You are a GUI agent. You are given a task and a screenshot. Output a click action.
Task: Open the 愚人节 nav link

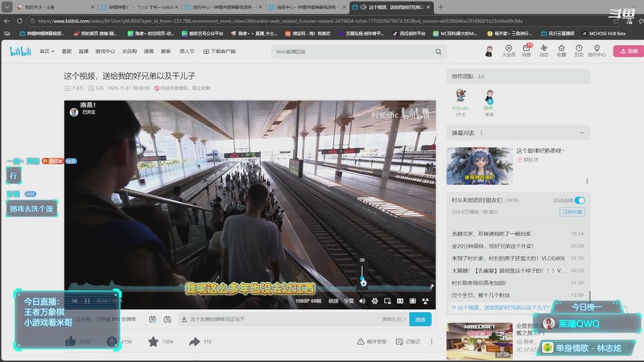coord(187,51)
